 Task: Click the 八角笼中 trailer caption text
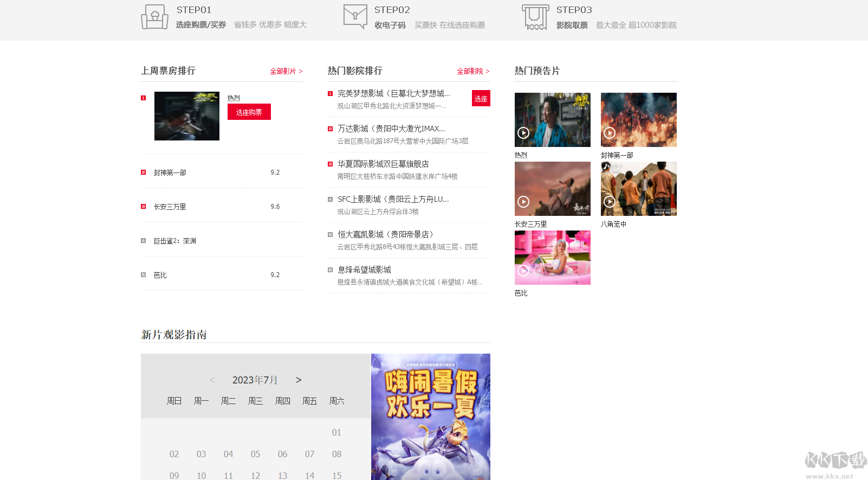pyautogui.click(x=614, y=224)
